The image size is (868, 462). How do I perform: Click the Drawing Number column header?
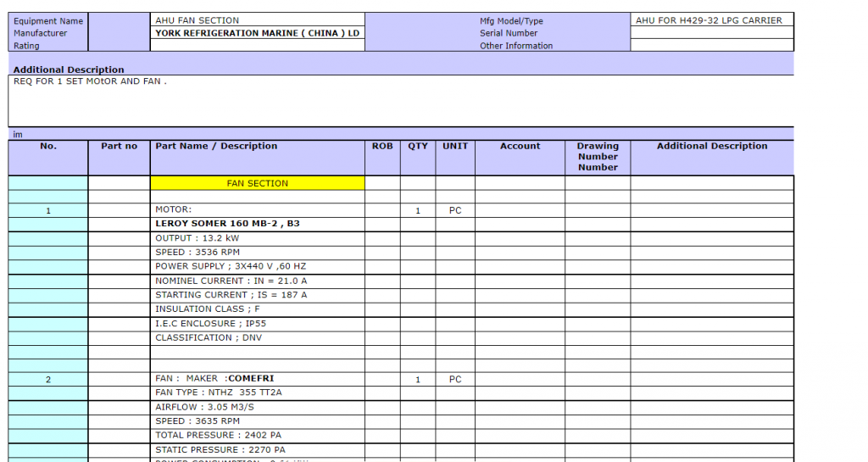(598, 156)
